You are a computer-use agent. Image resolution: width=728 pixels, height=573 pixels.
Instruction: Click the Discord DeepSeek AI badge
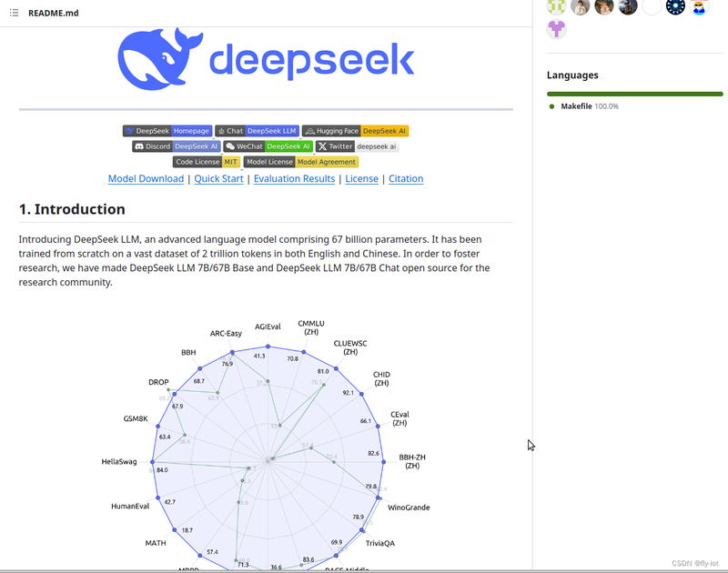(x=176, y=146)
